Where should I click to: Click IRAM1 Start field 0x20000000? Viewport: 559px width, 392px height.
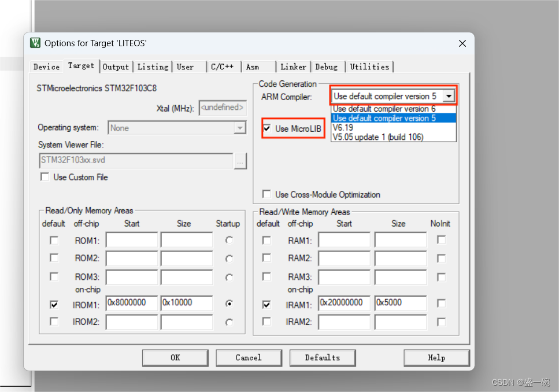click(345, 303)
